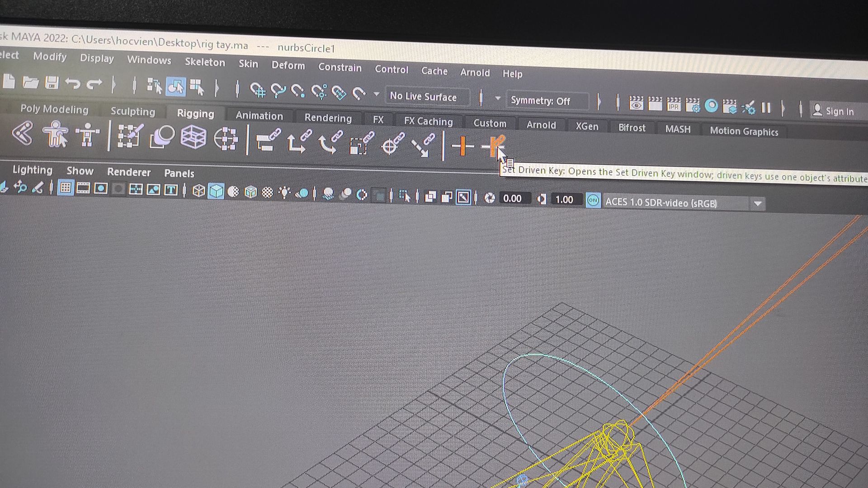Open Render View window icon
Image resolution: width=868 pixels, height=488 pixels.
coord(636,103)
